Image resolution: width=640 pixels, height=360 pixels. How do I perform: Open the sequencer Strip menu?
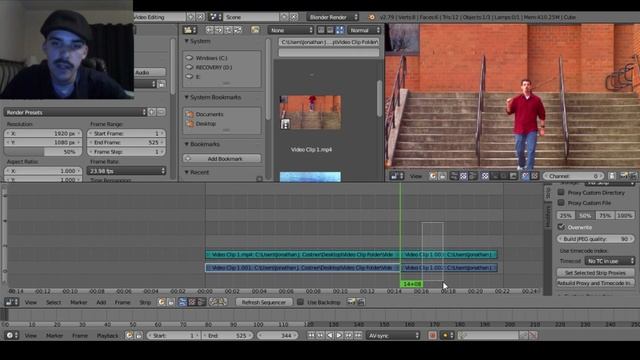145,302
